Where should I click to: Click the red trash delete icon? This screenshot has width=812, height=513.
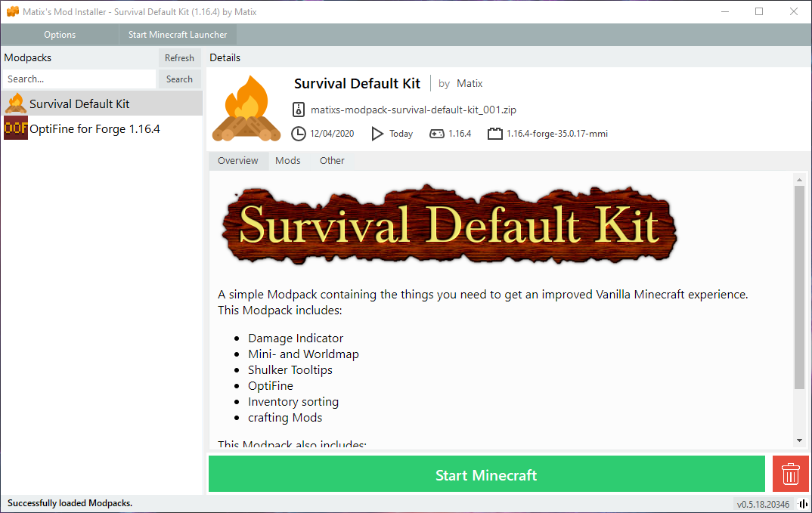790,474
